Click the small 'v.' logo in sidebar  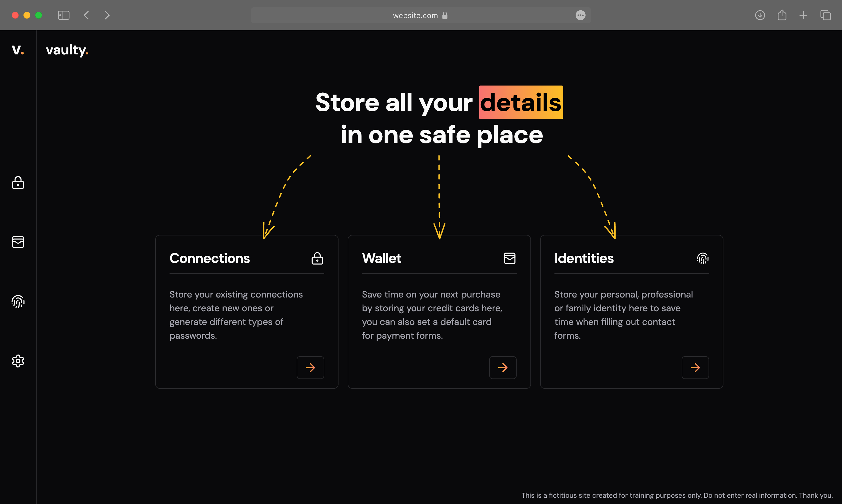pyautogui.click(x=18, y=50)
